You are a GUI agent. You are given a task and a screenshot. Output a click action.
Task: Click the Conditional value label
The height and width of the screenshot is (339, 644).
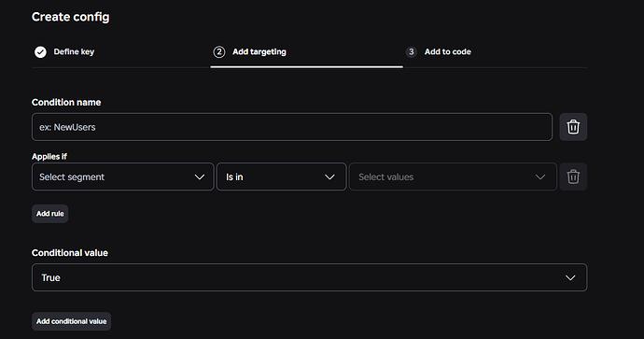tap(70, 253)
